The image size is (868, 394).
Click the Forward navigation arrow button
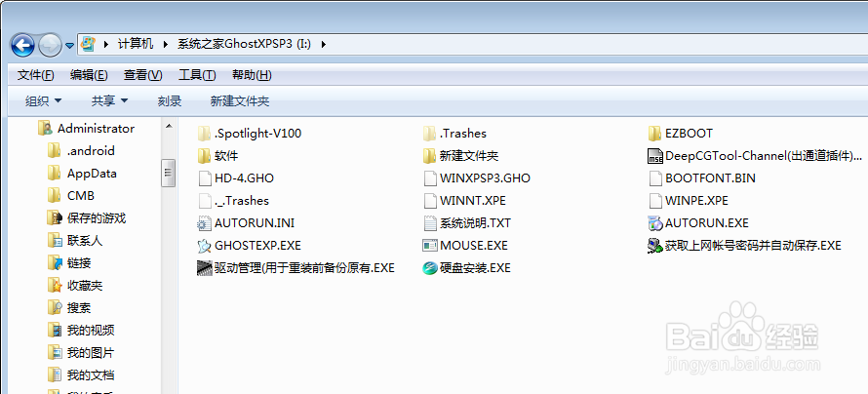point(50,45)
